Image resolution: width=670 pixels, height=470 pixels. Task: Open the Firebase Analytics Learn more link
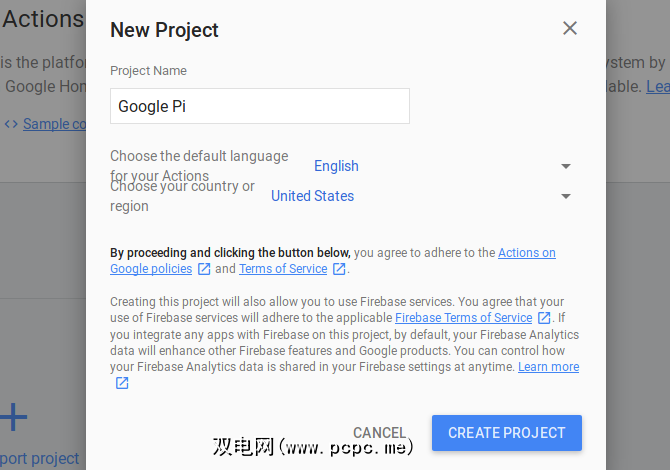pos(548,367)
